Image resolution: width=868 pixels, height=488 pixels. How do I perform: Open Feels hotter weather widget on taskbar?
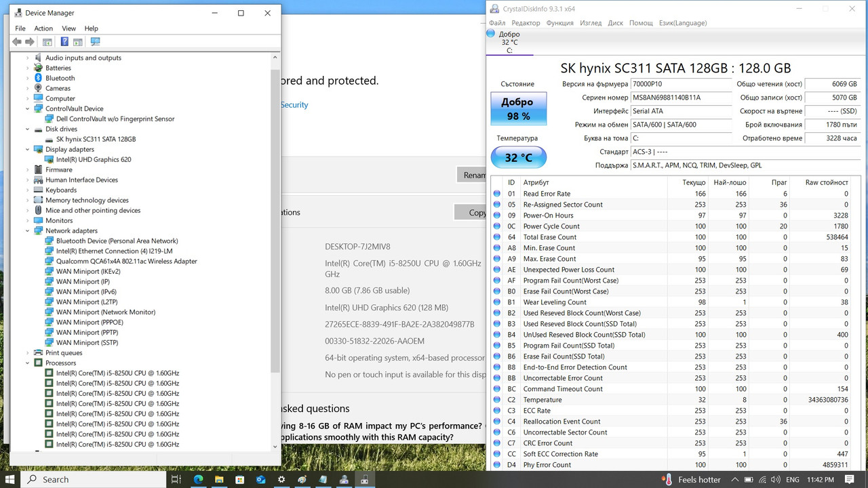point(692,479)
